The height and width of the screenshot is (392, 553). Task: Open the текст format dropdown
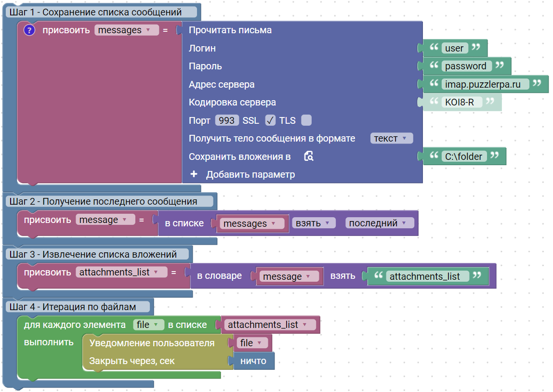[x=392, y=139]
